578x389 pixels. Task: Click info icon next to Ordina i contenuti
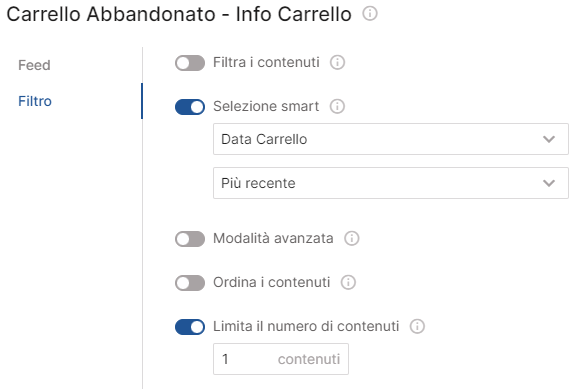[x=348, y=282]
